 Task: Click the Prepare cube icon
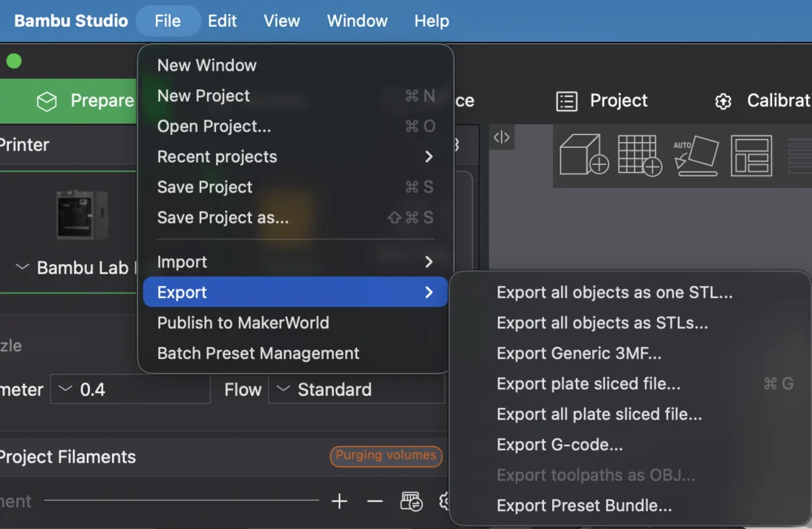click(46, 102)
